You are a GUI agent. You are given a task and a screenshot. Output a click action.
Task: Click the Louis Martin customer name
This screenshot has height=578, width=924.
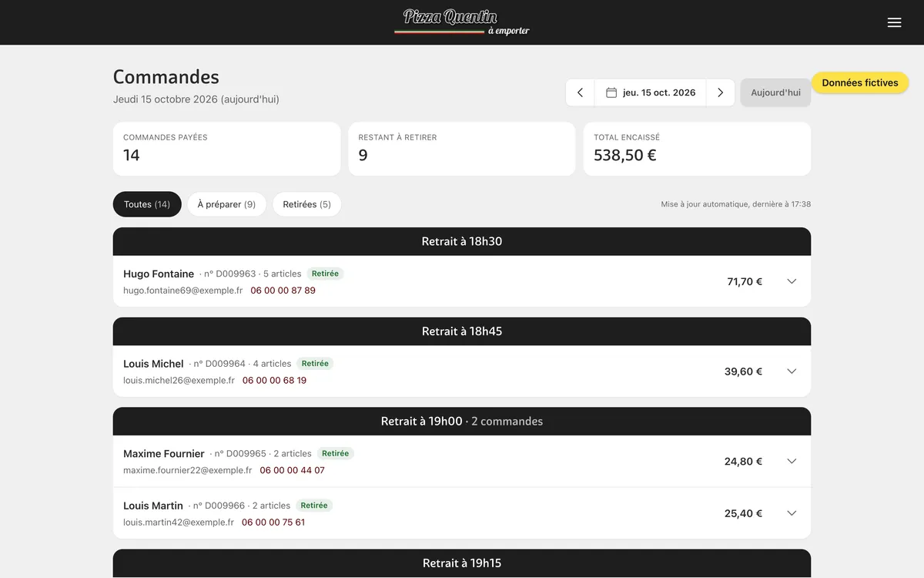(x=153, y=506)
